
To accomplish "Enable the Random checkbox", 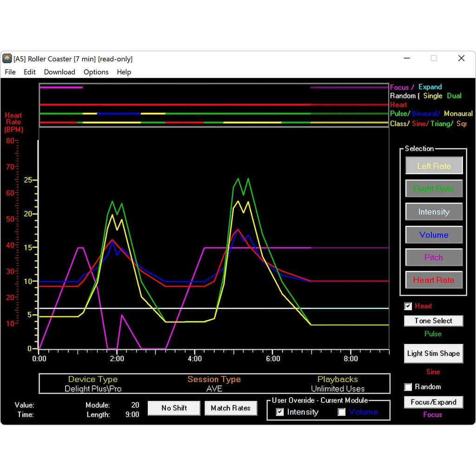I will tap(408, 387).
